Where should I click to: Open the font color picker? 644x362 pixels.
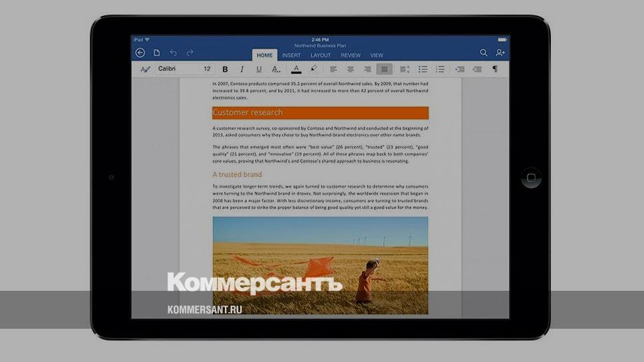click(x=296, y=69)
